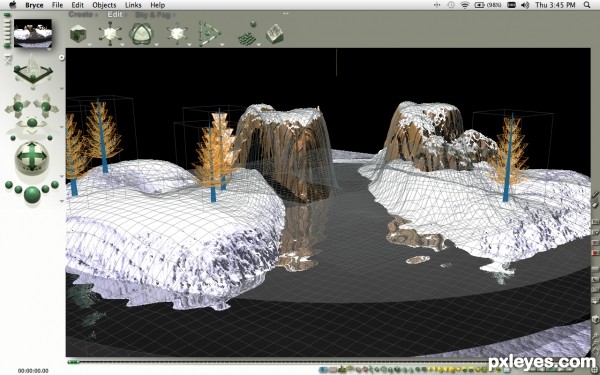This screenshot has width=600, height=375.
Task: Switch to the Edit palette tab
Action: coord(115,15)
